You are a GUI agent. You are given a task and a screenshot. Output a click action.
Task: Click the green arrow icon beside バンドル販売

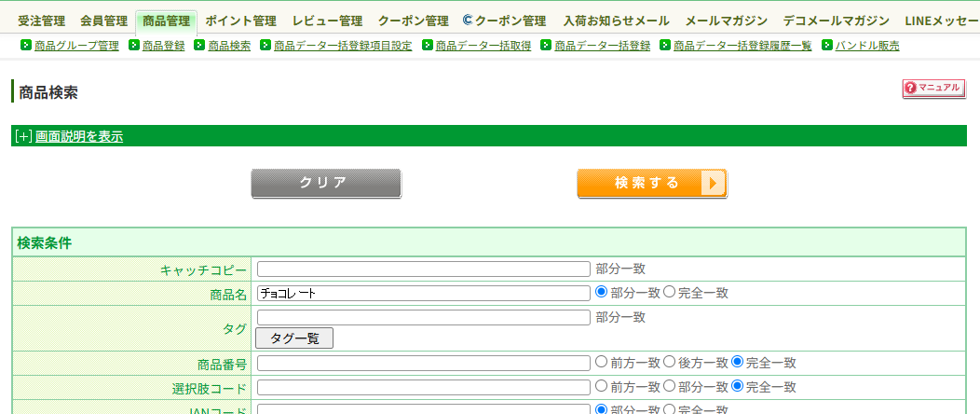[827, 45]
